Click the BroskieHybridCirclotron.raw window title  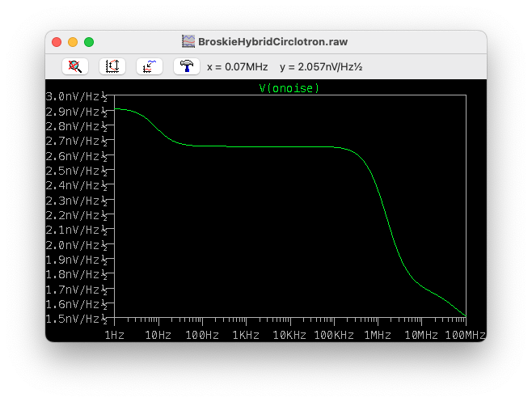(272, 42)
